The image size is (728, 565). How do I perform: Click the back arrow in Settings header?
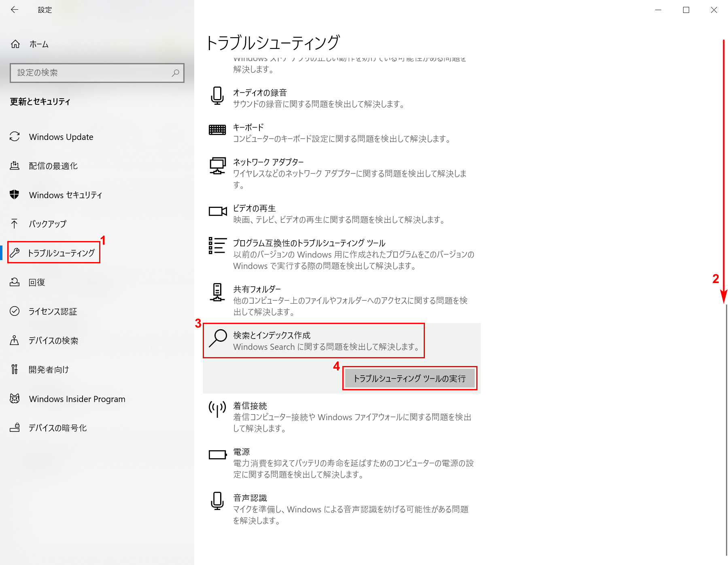coord(15,10)
